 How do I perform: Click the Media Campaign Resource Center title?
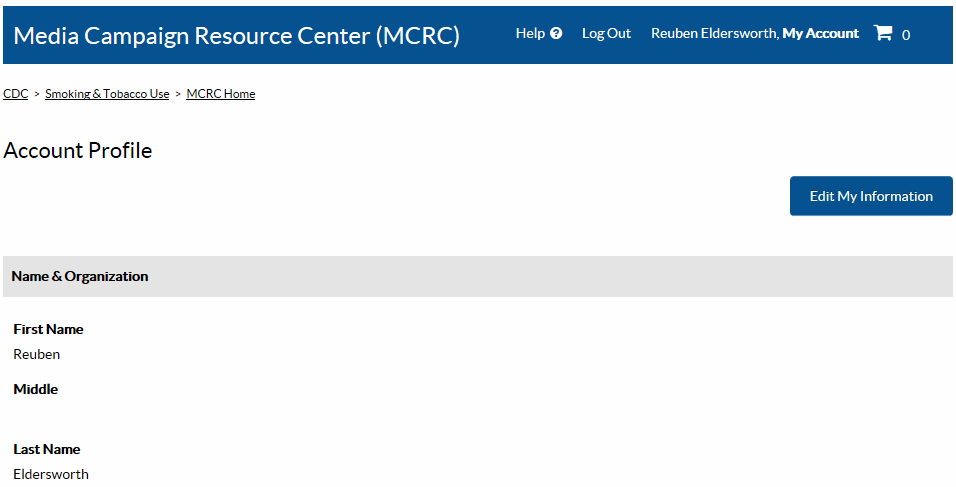(237, 36)
